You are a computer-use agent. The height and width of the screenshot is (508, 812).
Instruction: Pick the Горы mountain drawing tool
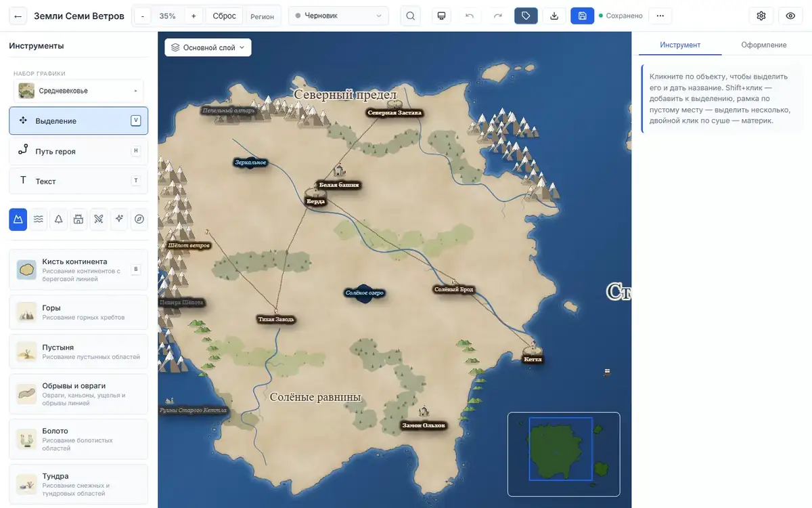(x=78, y=312)
